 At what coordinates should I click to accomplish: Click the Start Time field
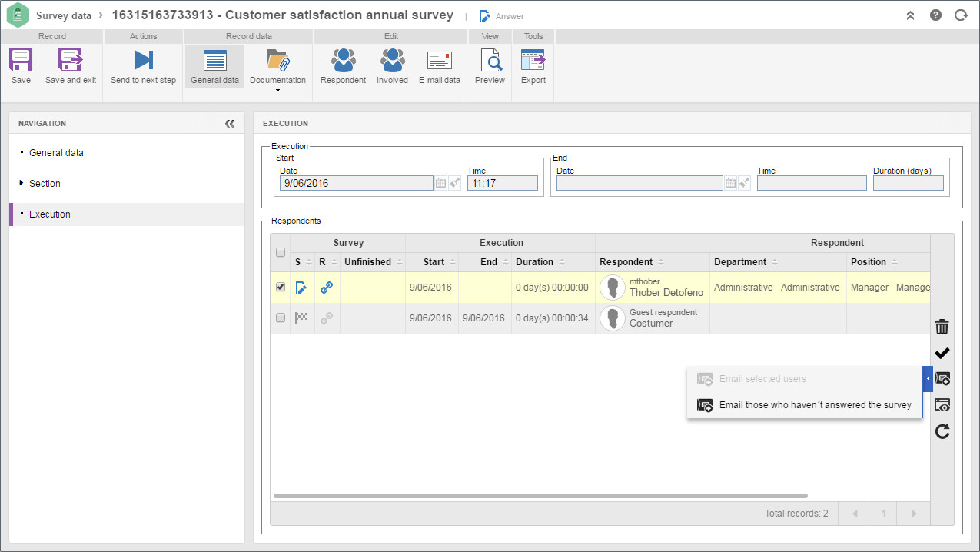click(502, 183)
